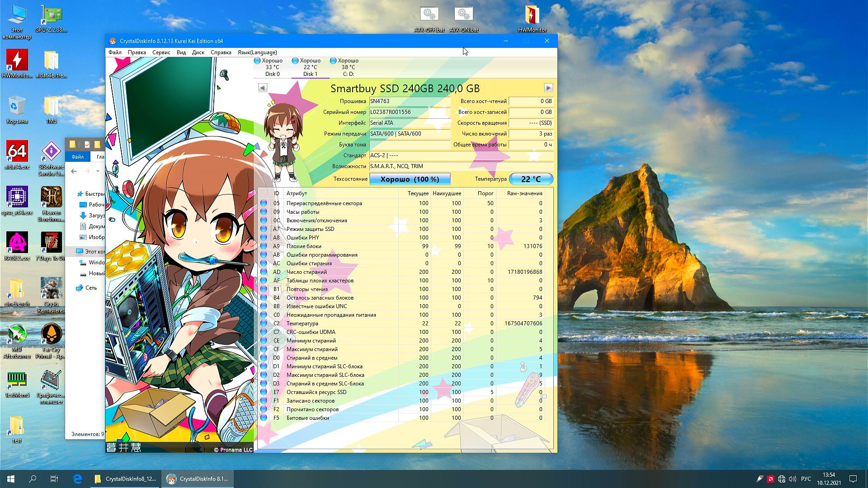Open Microsoft Edge from taskbar

tap(77, 479)
